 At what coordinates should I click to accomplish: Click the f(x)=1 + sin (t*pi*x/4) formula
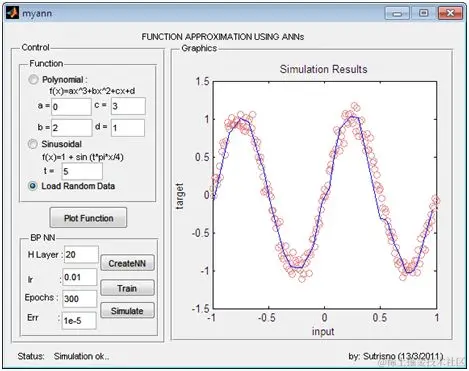[83, 157]
